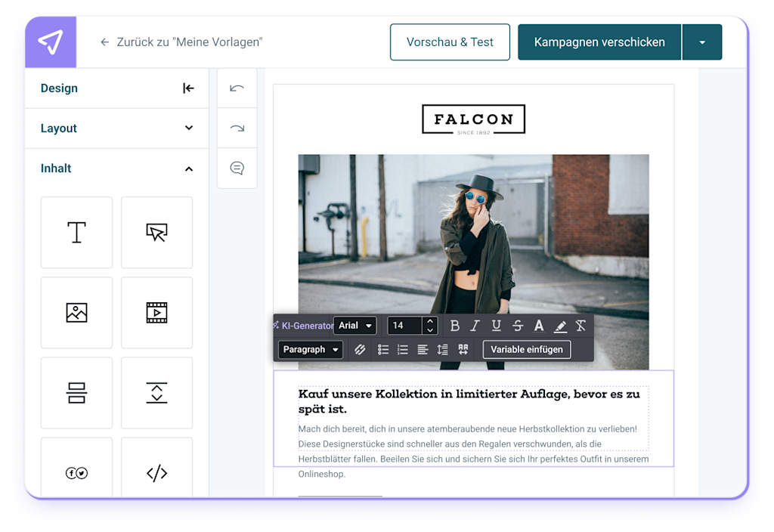Toggle italic text formatting
774x532 pixels.
tap(475, 326)
